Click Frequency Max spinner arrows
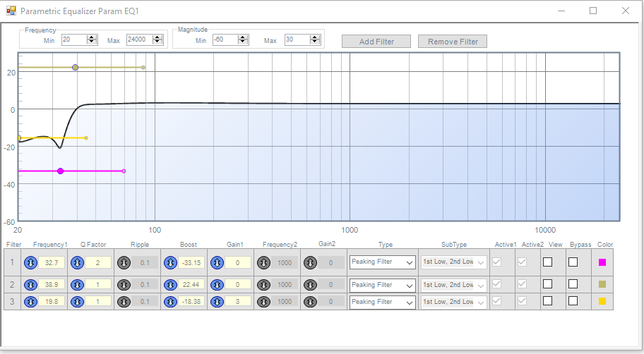 pos(157,39)
